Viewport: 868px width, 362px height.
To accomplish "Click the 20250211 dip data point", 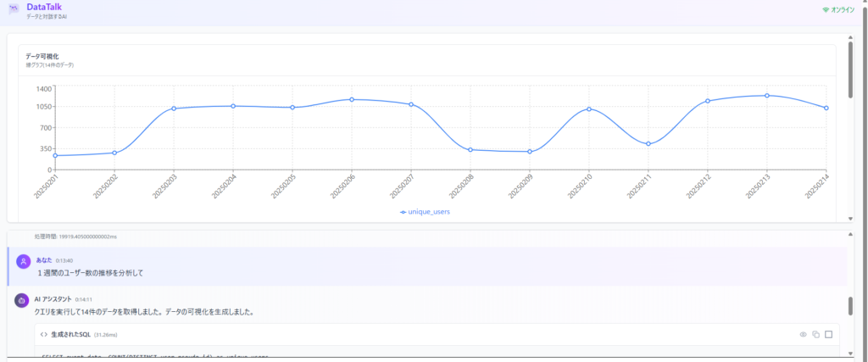I will coord(648,144).
